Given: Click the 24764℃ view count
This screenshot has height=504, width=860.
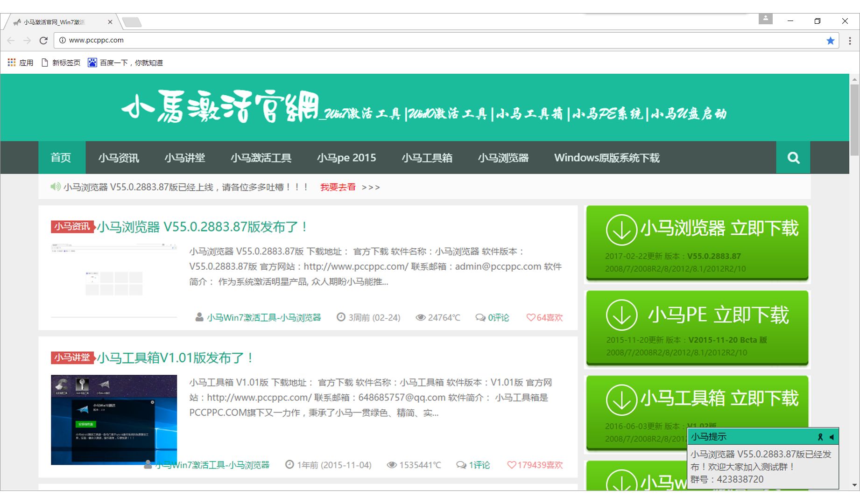Looking at the screenshot, I should (438, 317).
